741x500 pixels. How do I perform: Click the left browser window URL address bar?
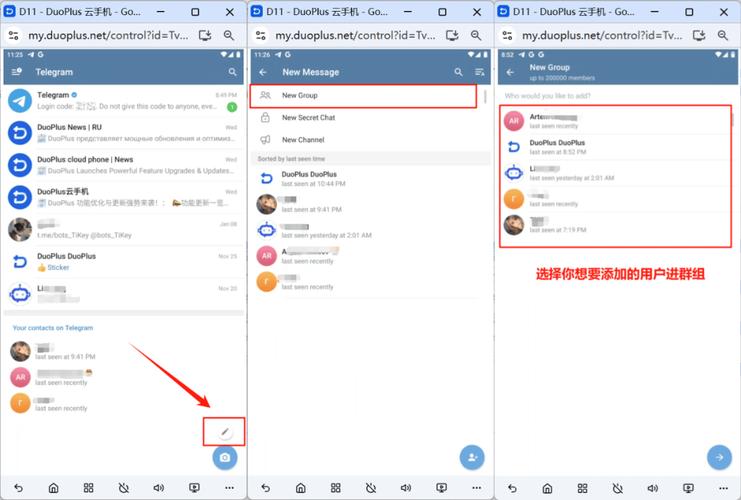pyautogui.click(x=108, y=35)
